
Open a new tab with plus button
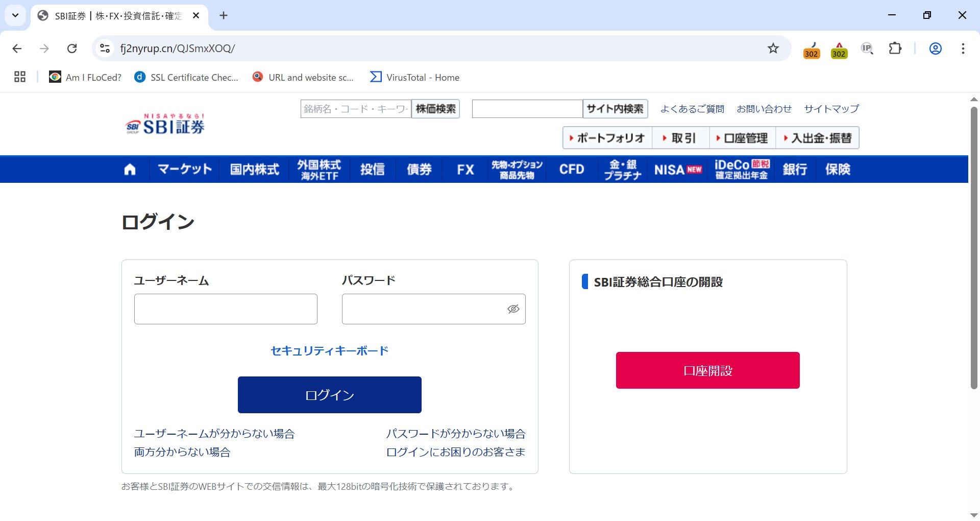(x=224, y=15)
